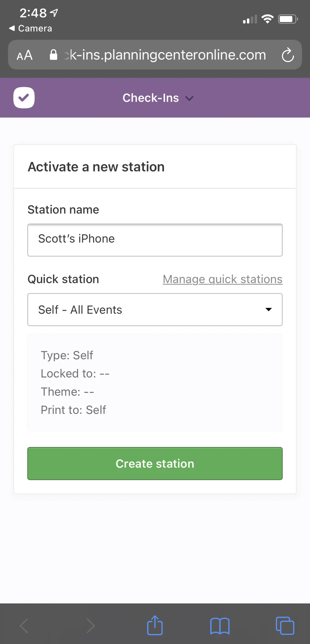
Task: Tap the Wi-Fi status icon
Action: (x=267, y=19)
